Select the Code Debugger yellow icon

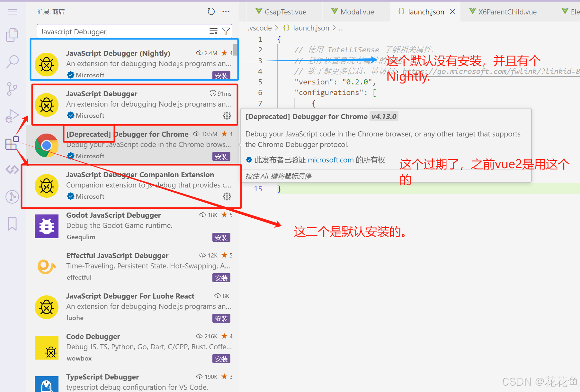[x=47, y=348]
